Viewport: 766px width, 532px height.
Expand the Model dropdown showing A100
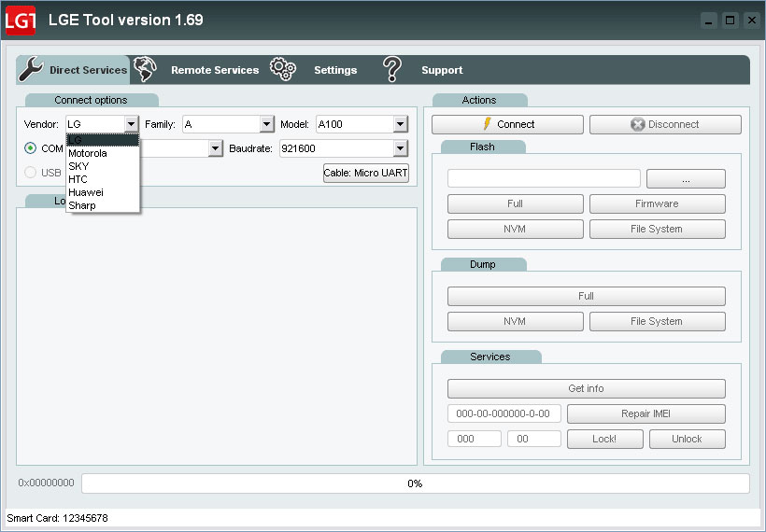[400, 124]
